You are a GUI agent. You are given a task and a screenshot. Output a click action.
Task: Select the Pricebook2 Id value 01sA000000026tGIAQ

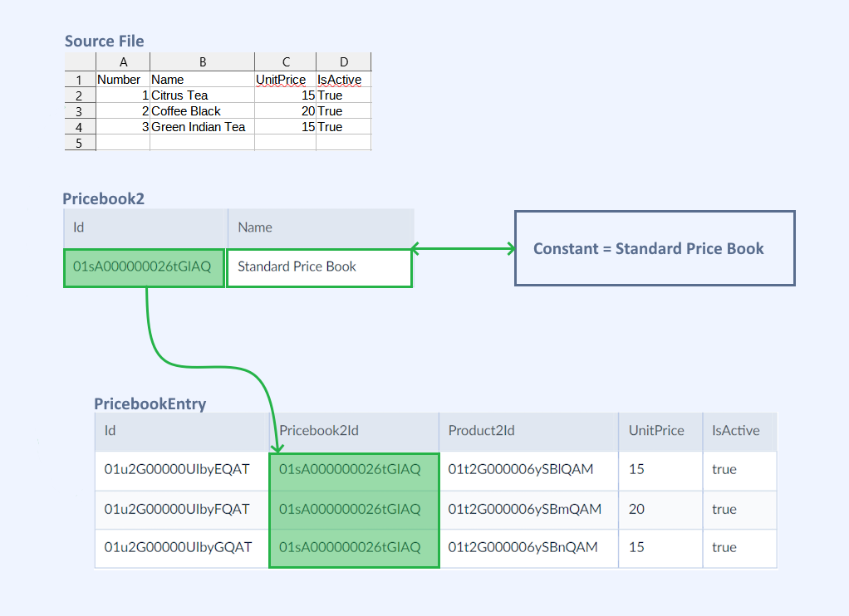pos(144,268)
